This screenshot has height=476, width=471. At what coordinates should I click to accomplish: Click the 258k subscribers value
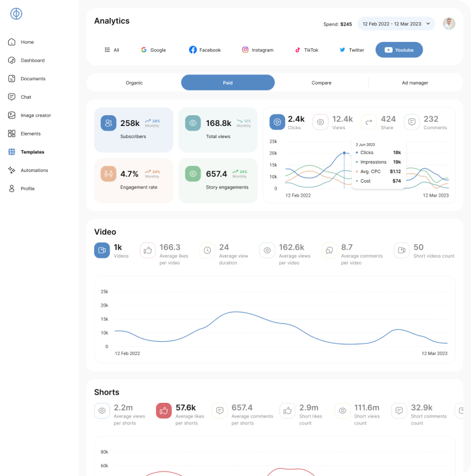[130, 123]
